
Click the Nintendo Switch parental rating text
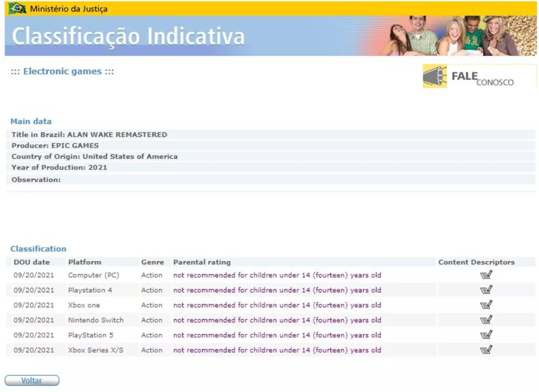pos(277,320)
